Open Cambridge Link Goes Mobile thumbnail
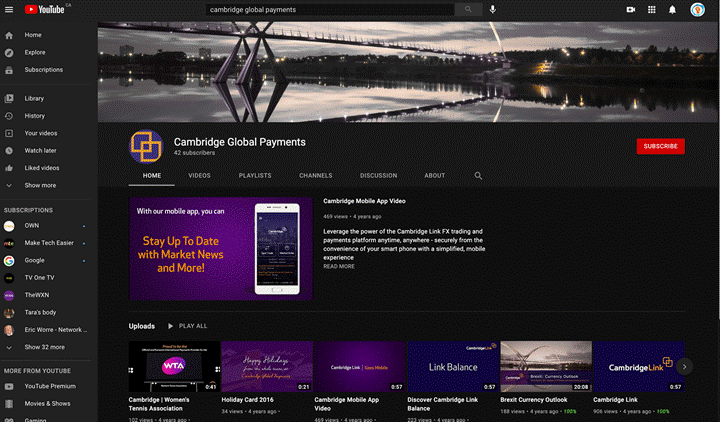The image size is (720, 422). point(360,366)
